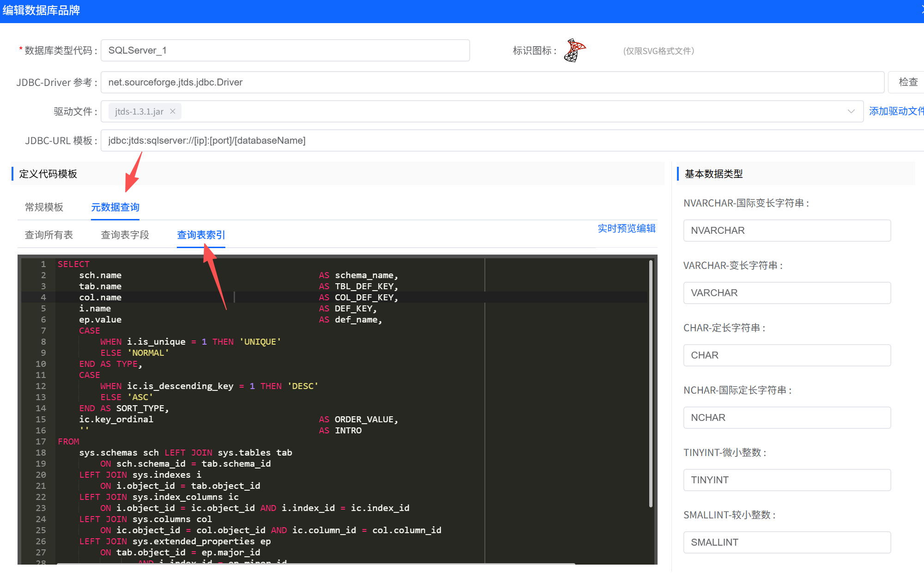Edit the NVARCHAR data type field
Screen dimensions: 924x578
pyautogui.click(x=786, y=231)
